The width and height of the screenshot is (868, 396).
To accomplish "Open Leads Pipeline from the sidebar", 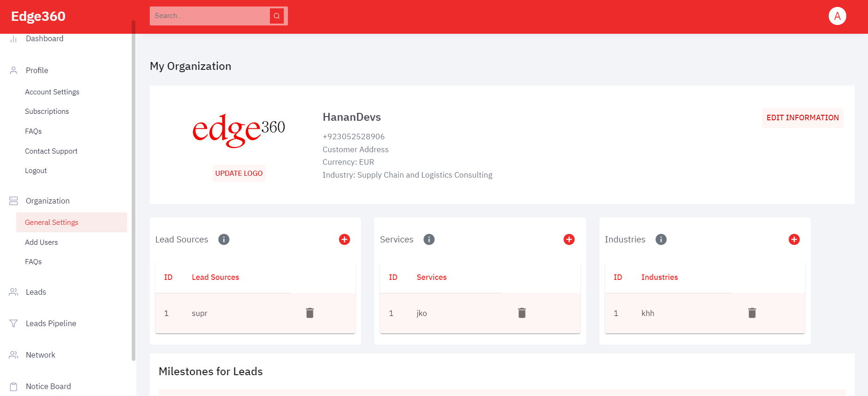I will [51, 323].
